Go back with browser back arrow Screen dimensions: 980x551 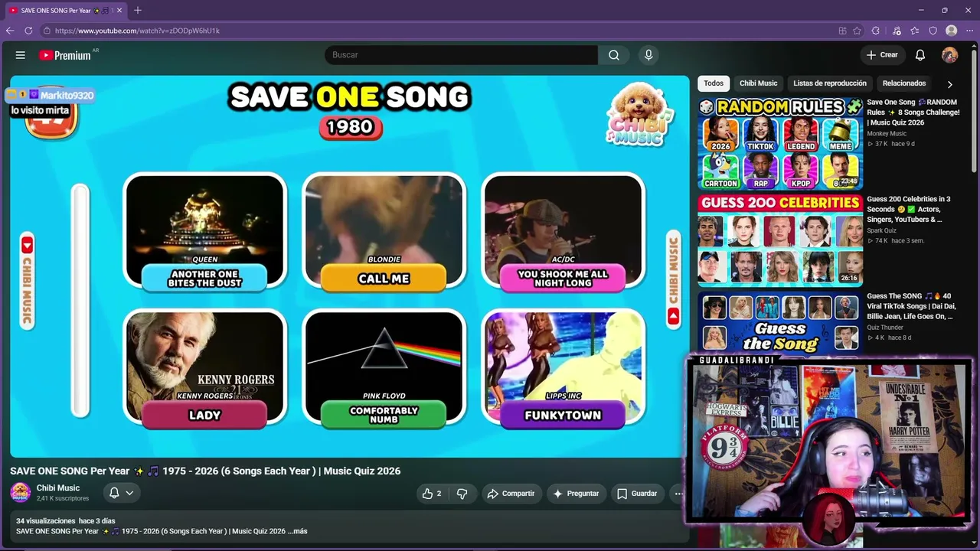[x=10, y=31]
